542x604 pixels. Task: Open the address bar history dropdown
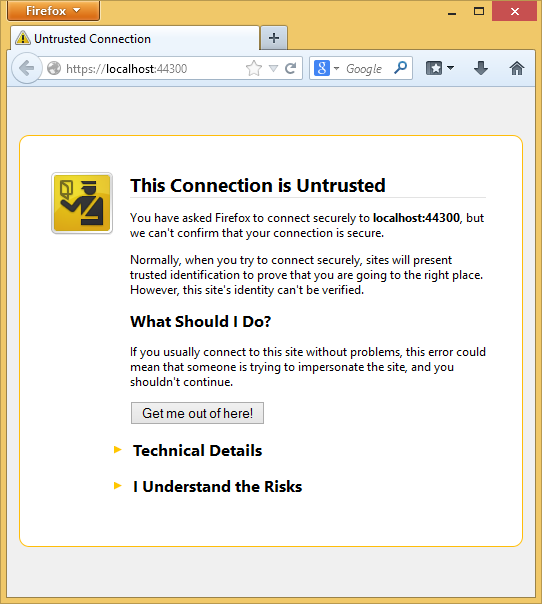273,69
